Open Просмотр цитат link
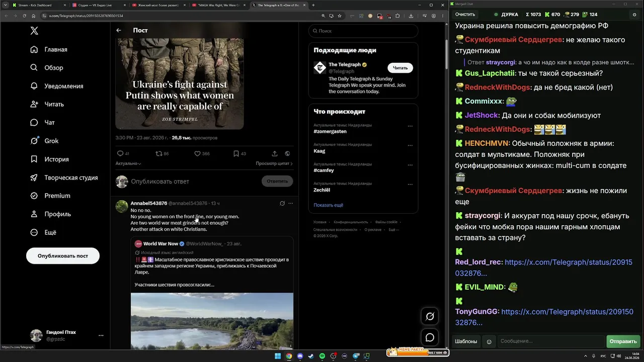The width and height of the screenshot is (644, 362). click(274, 163)
